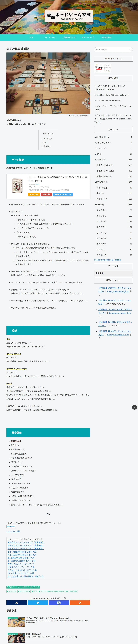
Task: Click the orange Amazon button
Action: coord(34,194)
